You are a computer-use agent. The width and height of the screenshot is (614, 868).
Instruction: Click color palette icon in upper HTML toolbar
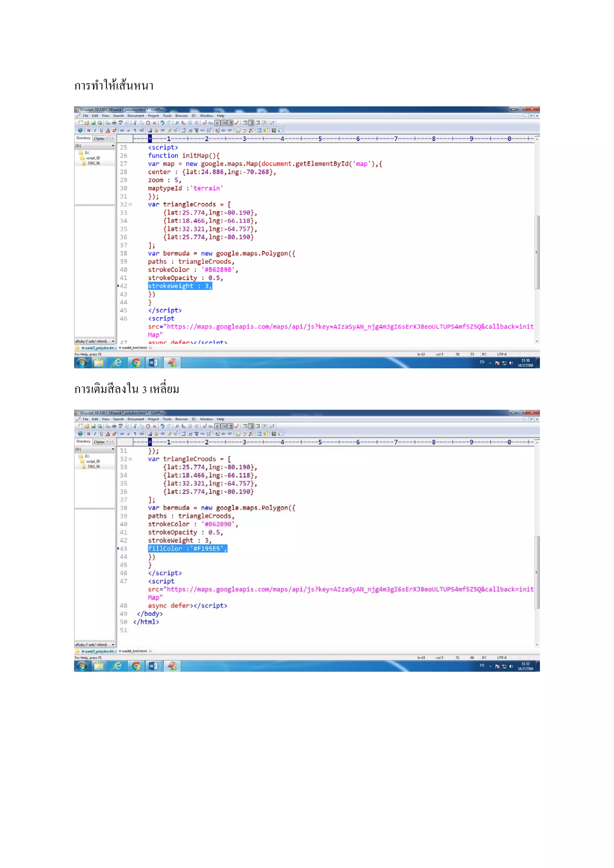point(114,130)
